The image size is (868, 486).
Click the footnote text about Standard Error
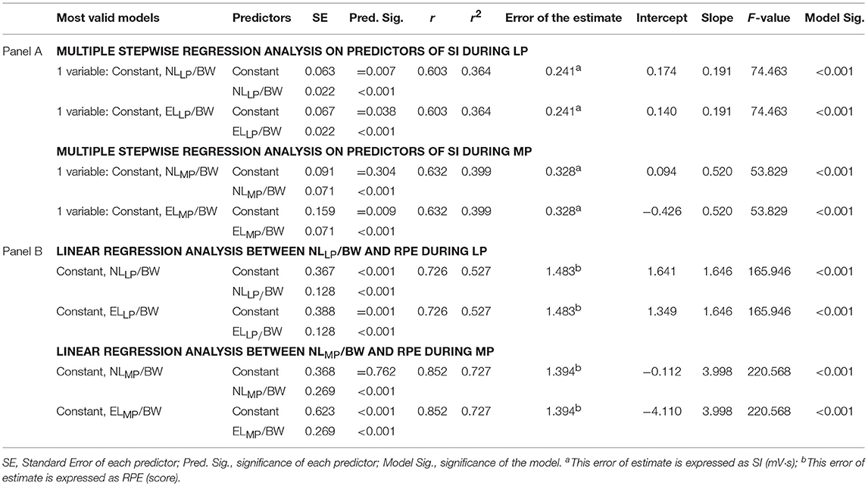coord(433,470)
